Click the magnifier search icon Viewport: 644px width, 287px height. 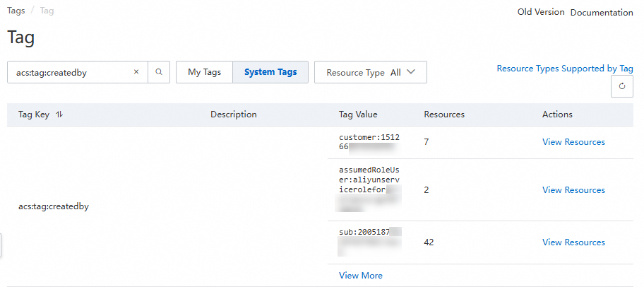click(159, 72)
